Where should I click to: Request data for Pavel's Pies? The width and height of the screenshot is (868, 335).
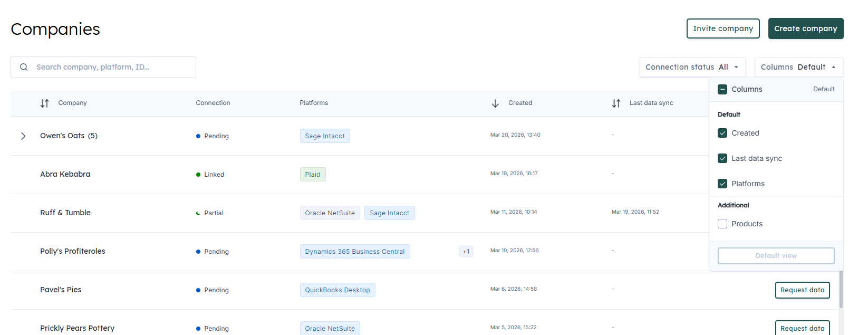click(802, 290)
